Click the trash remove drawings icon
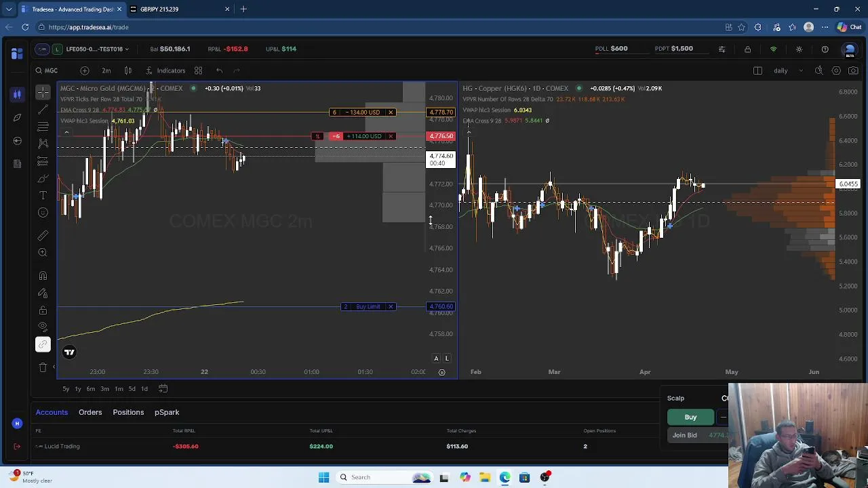Viewport: 868px width, 488px height. click(x=43, y=367)
